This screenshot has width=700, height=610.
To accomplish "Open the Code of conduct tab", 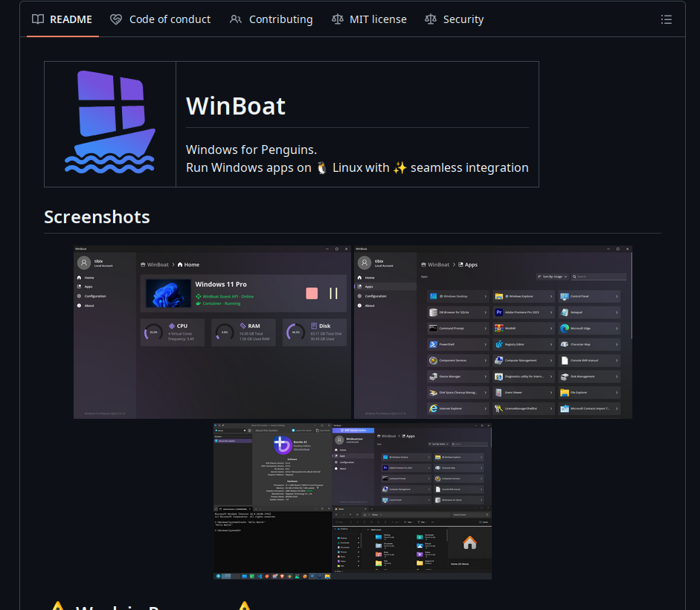I will [160, 19].
